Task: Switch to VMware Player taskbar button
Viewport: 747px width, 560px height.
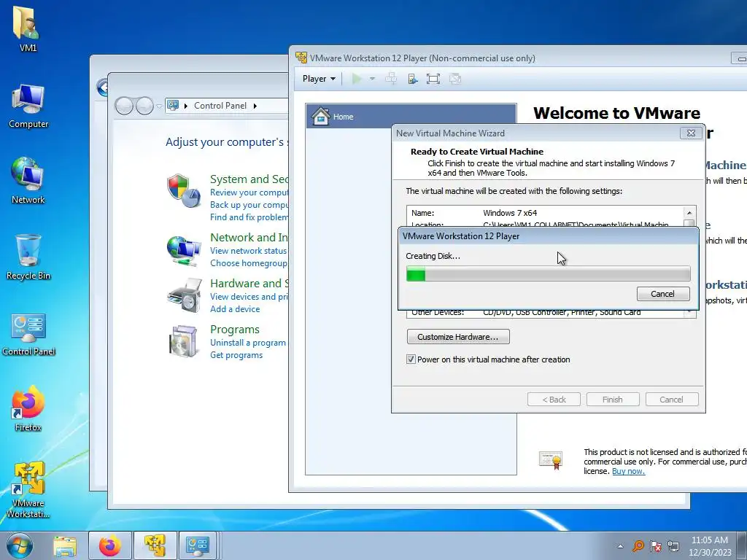Action: pyautogui.click(x=155, y=545)
